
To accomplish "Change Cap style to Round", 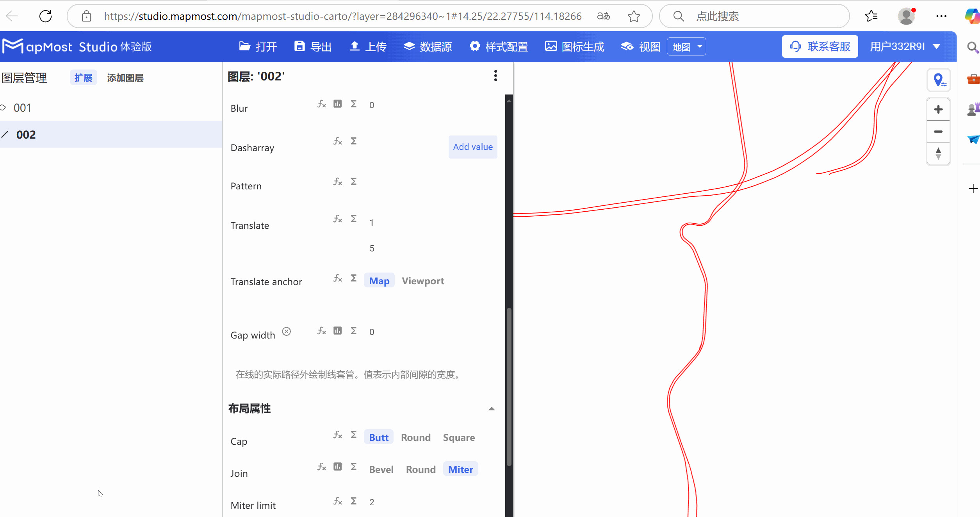I will [415, 437].
